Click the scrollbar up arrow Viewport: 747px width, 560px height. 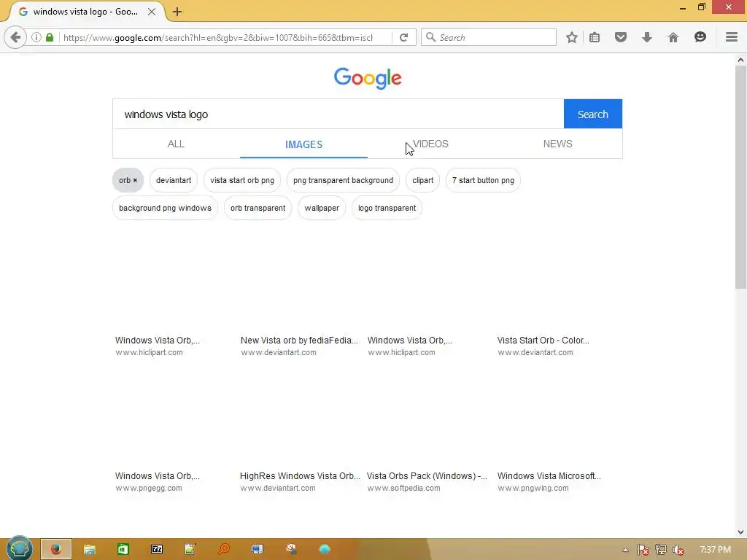pyautogui.click(x=740, y=60)
